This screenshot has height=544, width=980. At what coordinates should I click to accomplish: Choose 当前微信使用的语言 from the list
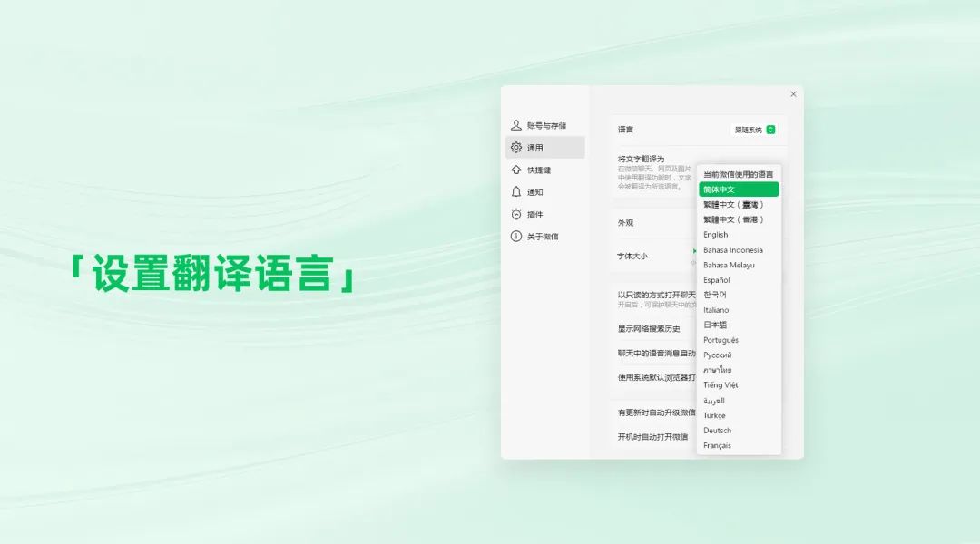pos(738,174)
